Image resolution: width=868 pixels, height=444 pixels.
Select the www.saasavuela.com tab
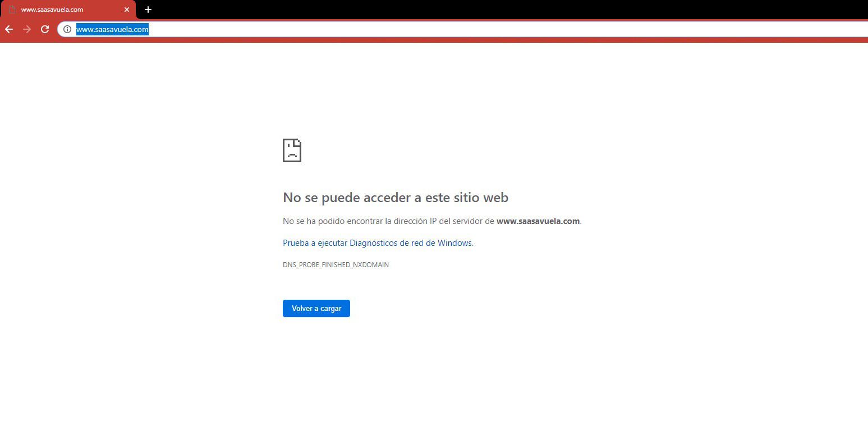(x=68, y=10)
